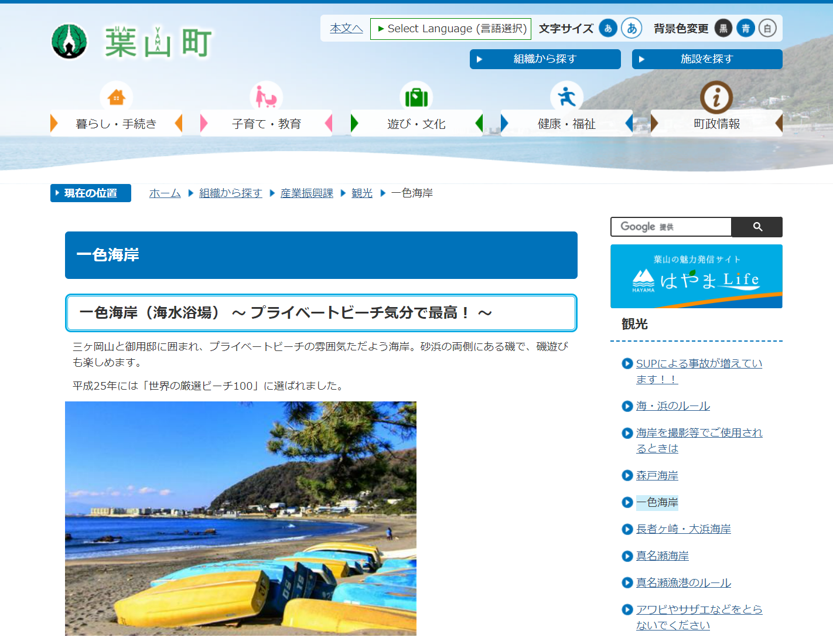Viewport: 833px width, 644px height.
Task: Click the green suitcase icon for 遊び・文化
Action: [x=416, y=97]
